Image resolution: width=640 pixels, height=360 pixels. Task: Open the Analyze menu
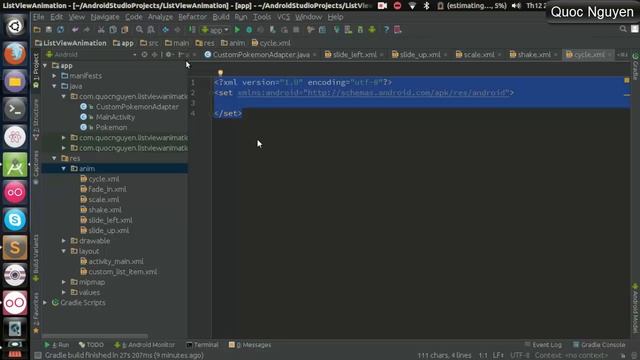click(160, 17)
